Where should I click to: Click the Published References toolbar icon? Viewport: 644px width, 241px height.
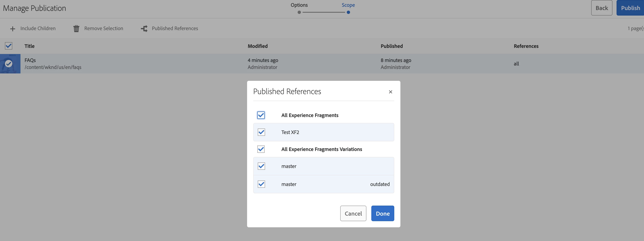[x=144, y=29]
